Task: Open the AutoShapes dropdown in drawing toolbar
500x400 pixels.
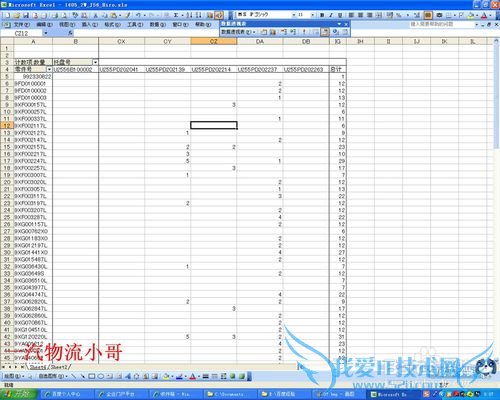Action: coord(52,376)
